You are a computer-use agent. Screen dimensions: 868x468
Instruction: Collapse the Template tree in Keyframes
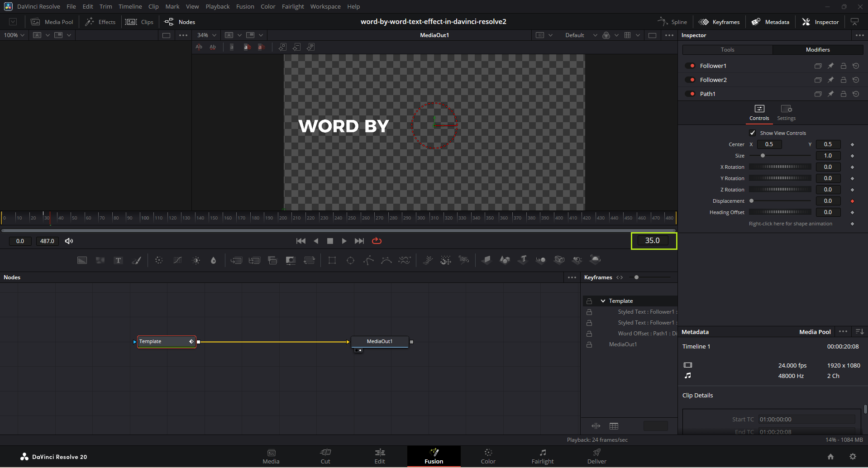coord(603,301)
